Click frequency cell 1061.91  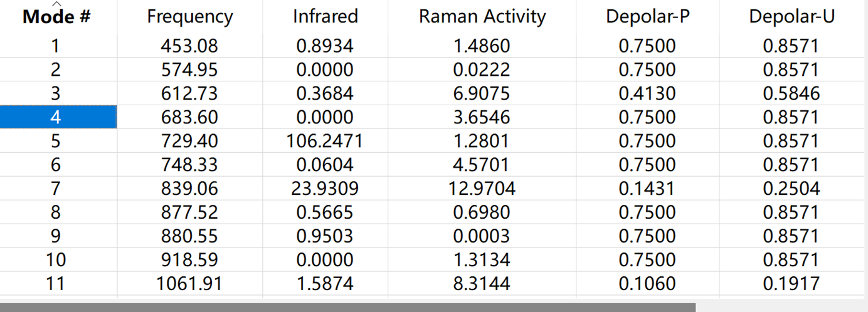[x=189, y=284]
